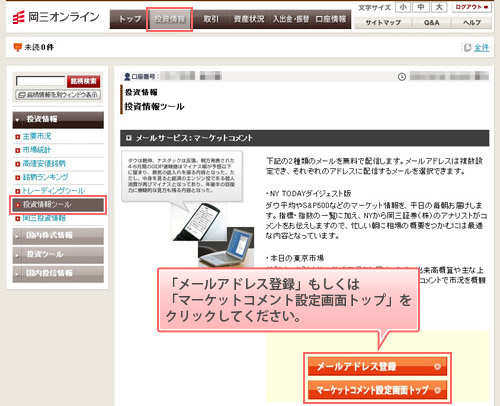Set text size to 小

click(x=403, y=7)
